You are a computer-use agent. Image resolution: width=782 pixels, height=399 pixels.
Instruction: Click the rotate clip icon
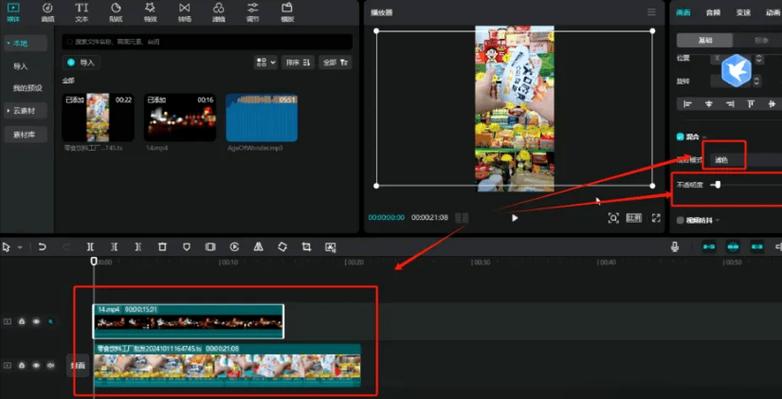282,247
